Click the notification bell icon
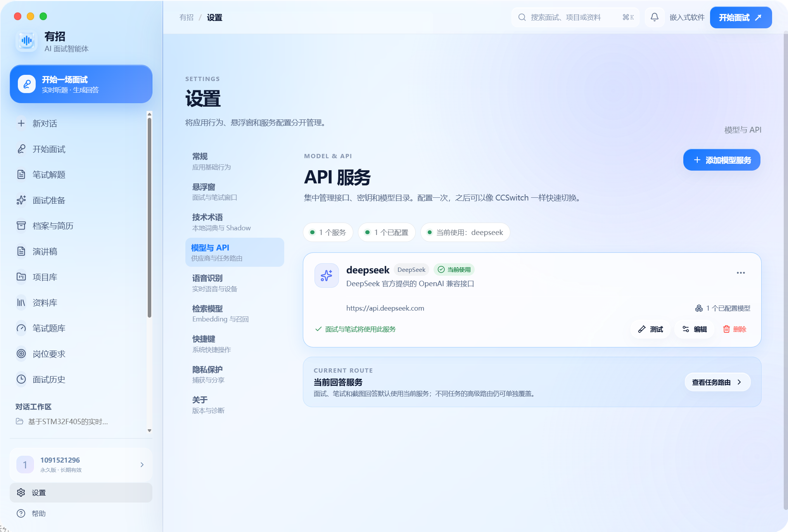This screenshot has height=532, width=788. click(x=654, y=17)
